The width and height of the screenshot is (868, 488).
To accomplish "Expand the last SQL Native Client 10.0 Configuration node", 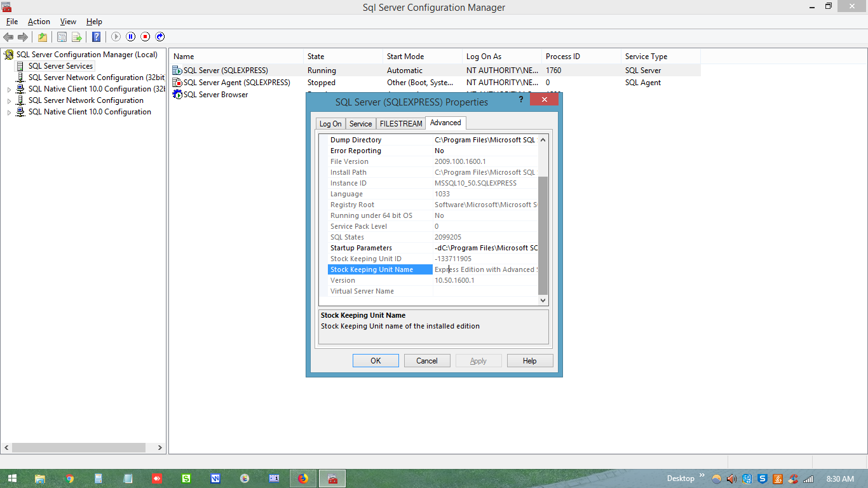I will pyautogui.click(x=9, y=112).
